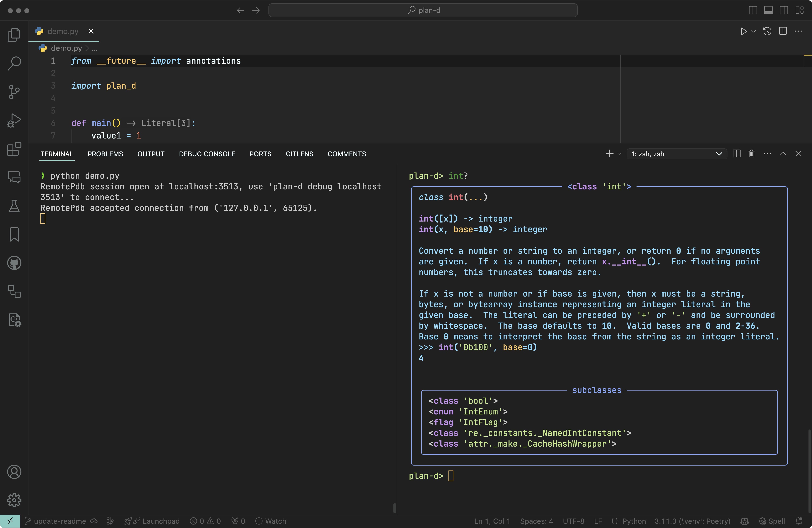Open the Source Control view
This screenshot has height=528, width=812.
pyautogui.click(x=14, y=92)
